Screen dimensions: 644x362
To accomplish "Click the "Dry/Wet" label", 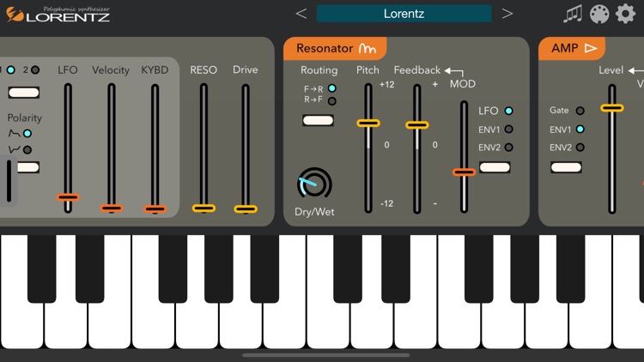I will pyautogui.click(x=314, y=212).
